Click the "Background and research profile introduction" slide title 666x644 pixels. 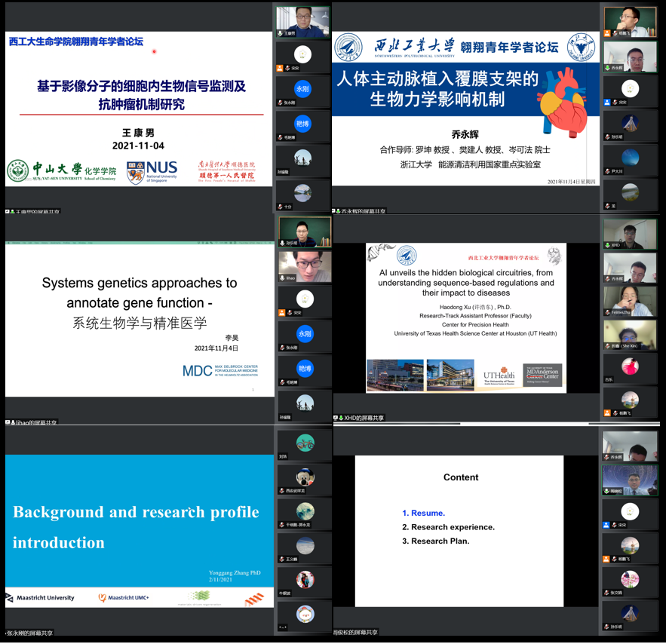pos(136,527)
